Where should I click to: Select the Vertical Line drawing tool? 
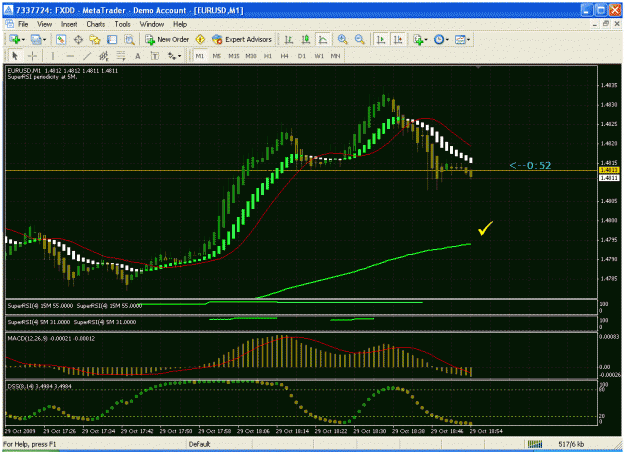tap(53, 56)
